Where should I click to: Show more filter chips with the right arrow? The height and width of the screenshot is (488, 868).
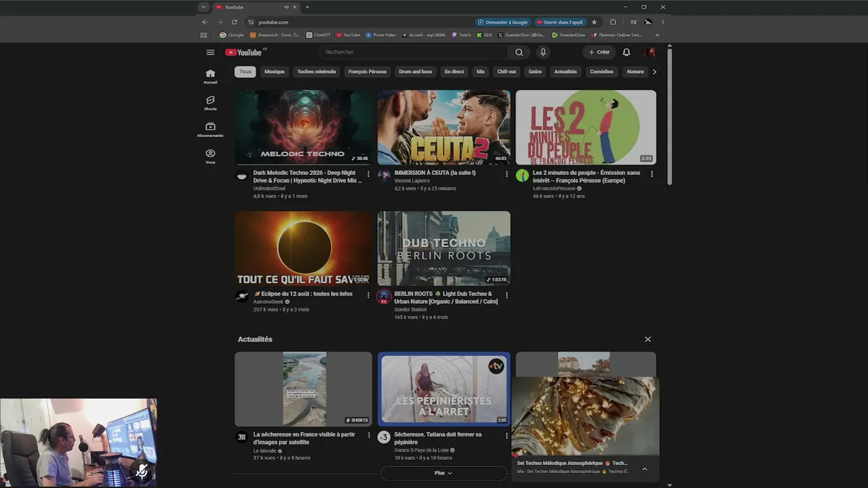click(654, 72)
